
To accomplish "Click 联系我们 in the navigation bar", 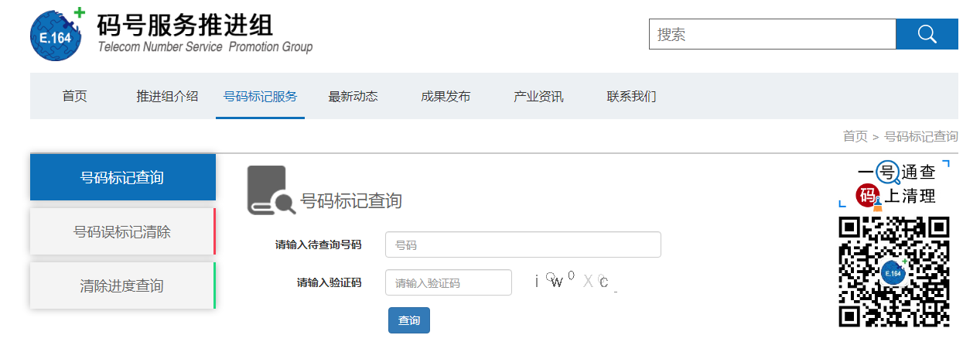I will pyautogui.click(x=631, y=97).
